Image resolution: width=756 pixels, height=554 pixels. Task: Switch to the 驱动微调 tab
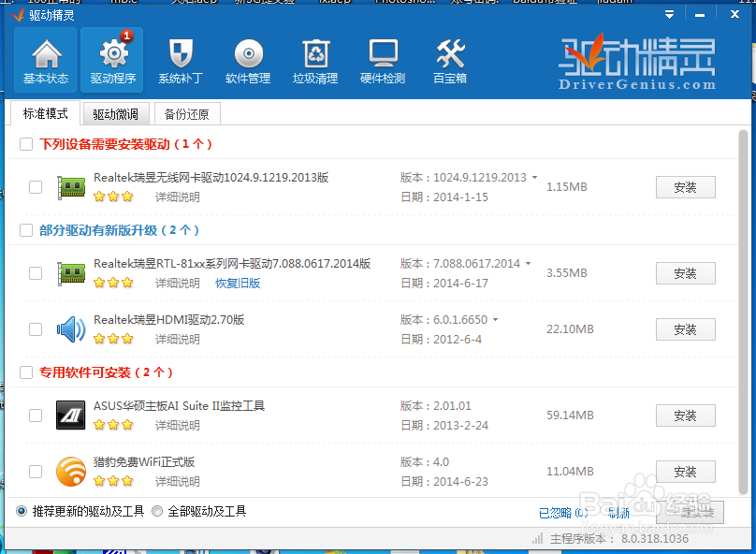[x=115, y=112]
